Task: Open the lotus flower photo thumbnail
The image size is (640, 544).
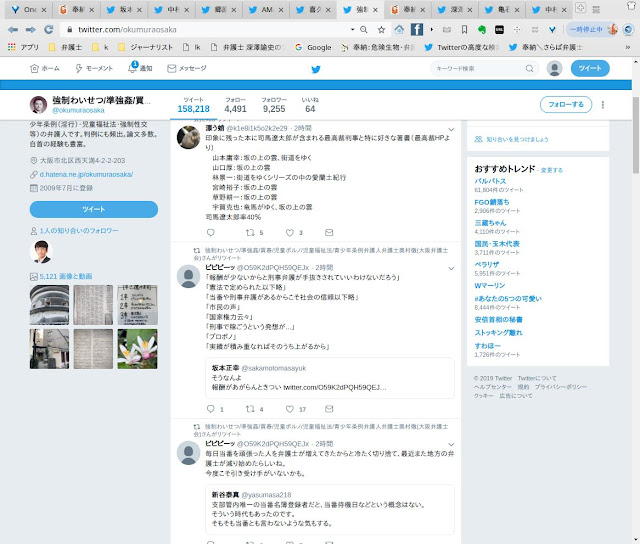Action: click(x=138, y=349)
